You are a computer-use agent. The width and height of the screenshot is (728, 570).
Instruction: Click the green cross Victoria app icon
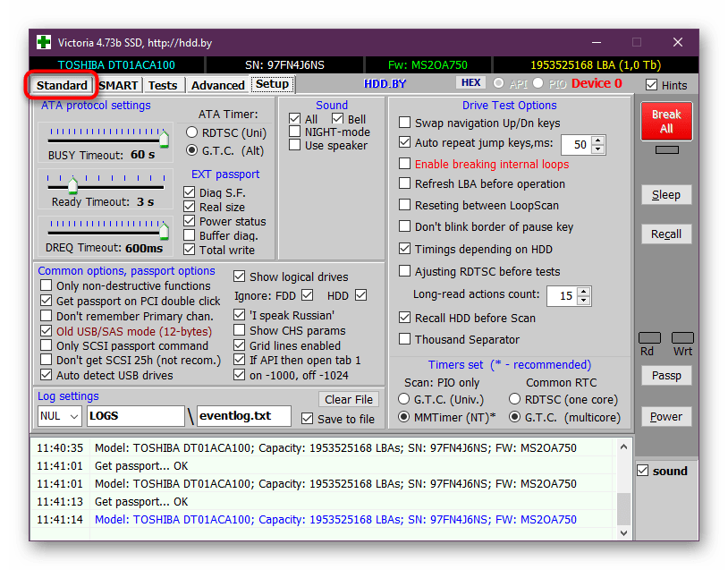44,42
